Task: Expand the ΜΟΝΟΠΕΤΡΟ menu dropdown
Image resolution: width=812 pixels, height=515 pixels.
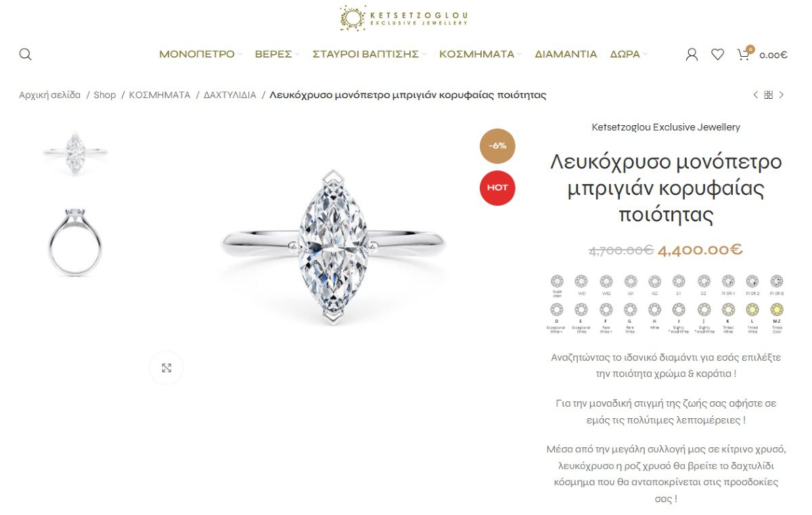Action: tap(200, 54)
